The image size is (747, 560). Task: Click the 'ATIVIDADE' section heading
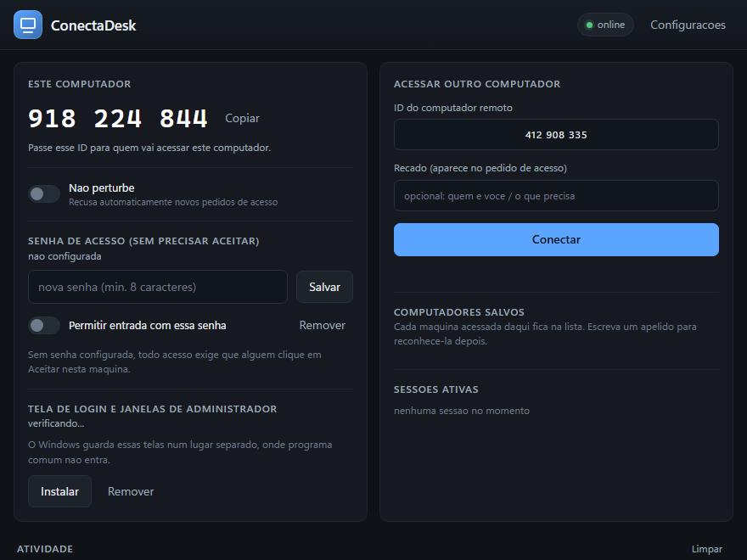coord(45,549)
